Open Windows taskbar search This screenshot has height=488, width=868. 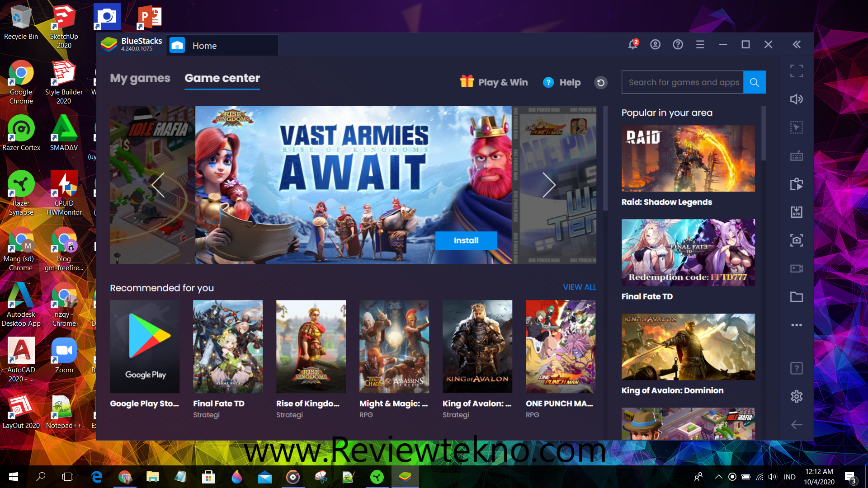41,477
